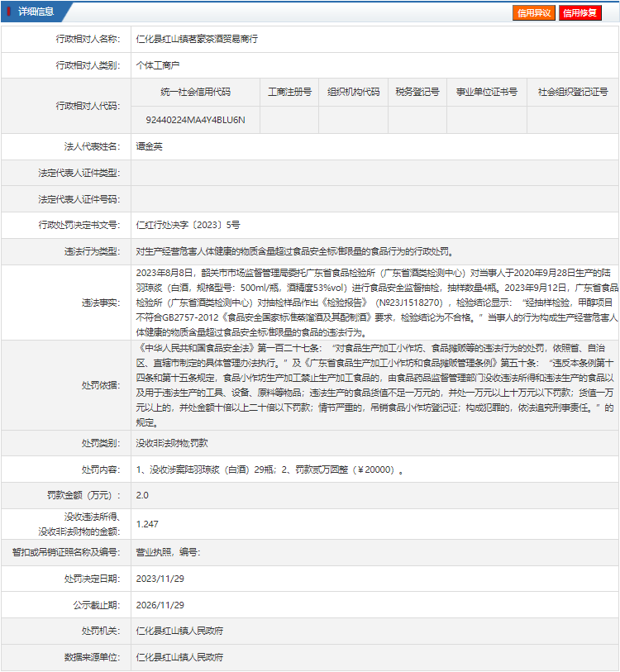Click the 违法行为类型 description text
This screenshot has height=672, width=620.
(295, 251)
